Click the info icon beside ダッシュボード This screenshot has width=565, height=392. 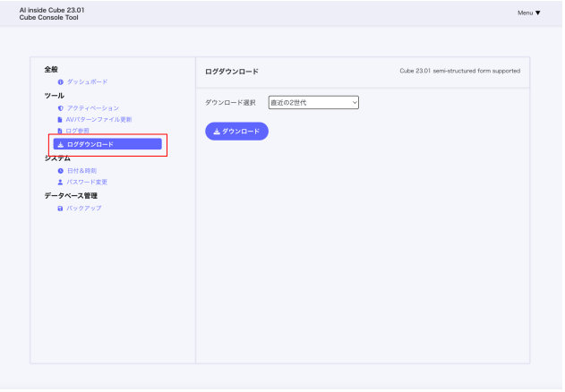[x=60, y=82]
